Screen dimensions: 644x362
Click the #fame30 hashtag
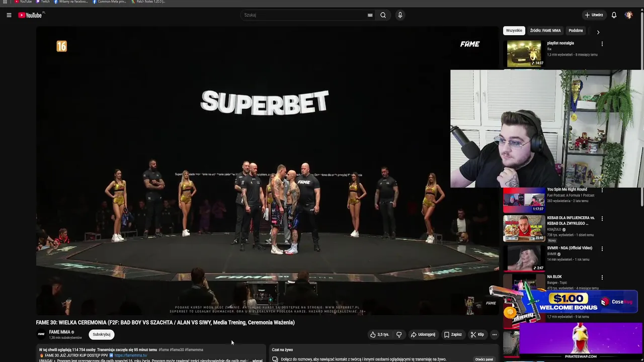[x=177, y=350]
